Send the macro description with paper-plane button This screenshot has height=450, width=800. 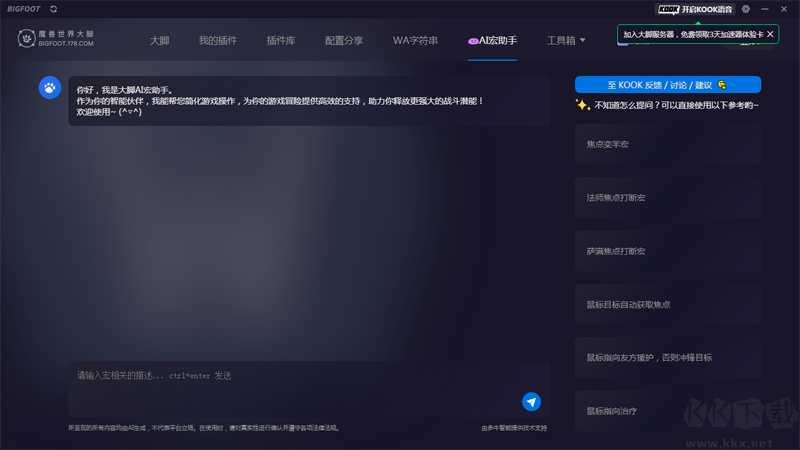[x=531, y=402]
